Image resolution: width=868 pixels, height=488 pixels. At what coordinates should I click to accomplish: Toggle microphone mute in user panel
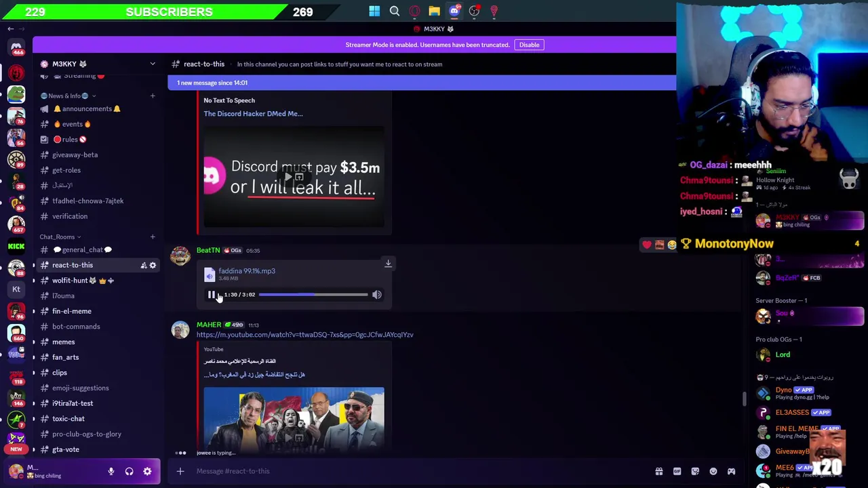(x=111, y=472)
